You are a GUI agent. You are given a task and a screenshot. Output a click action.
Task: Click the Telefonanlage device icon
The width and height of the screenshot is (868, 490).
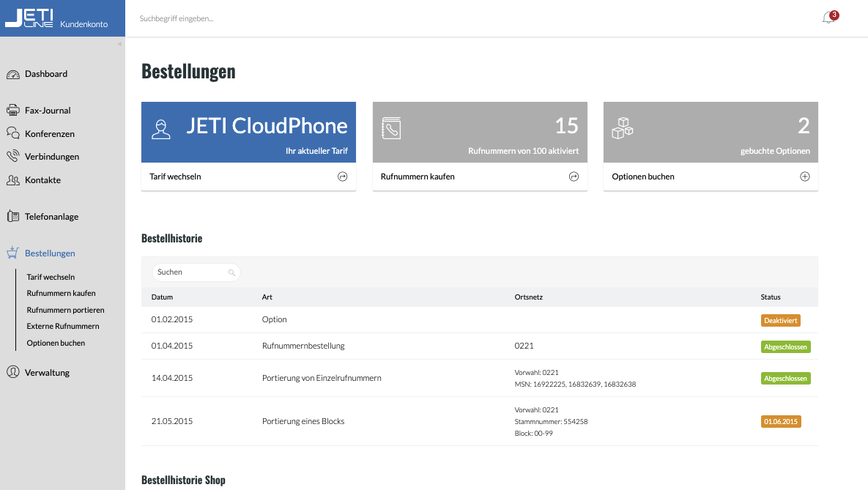pyautogui.click(x=12, y=217)
